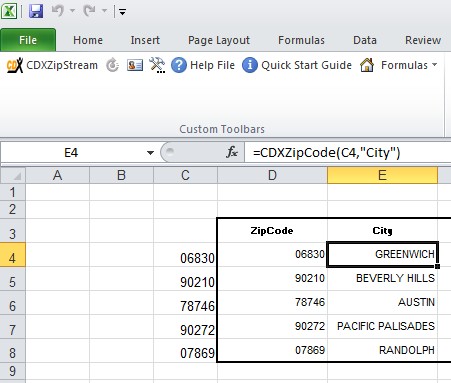
Task: Select cell C5 containing 90210
Action: [x=185, y=279]
